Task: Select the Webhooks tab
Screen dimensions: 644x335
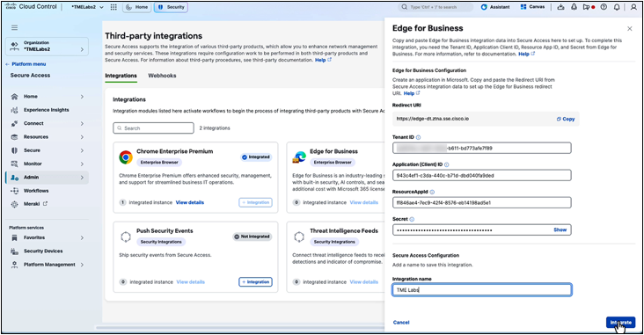Action: pos(162,76)
